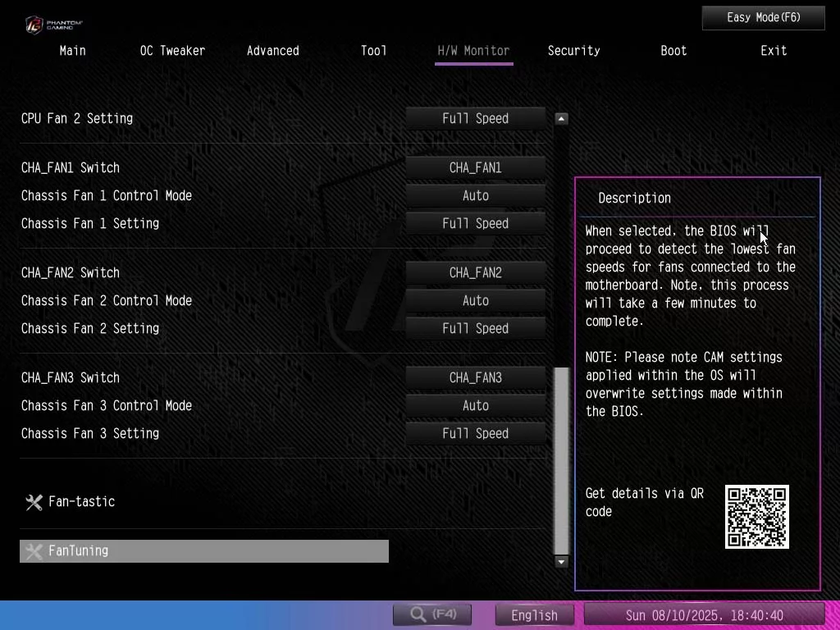Click 'Get details via QR code' text
840x630 pixels.
click(x=645, y=502)
